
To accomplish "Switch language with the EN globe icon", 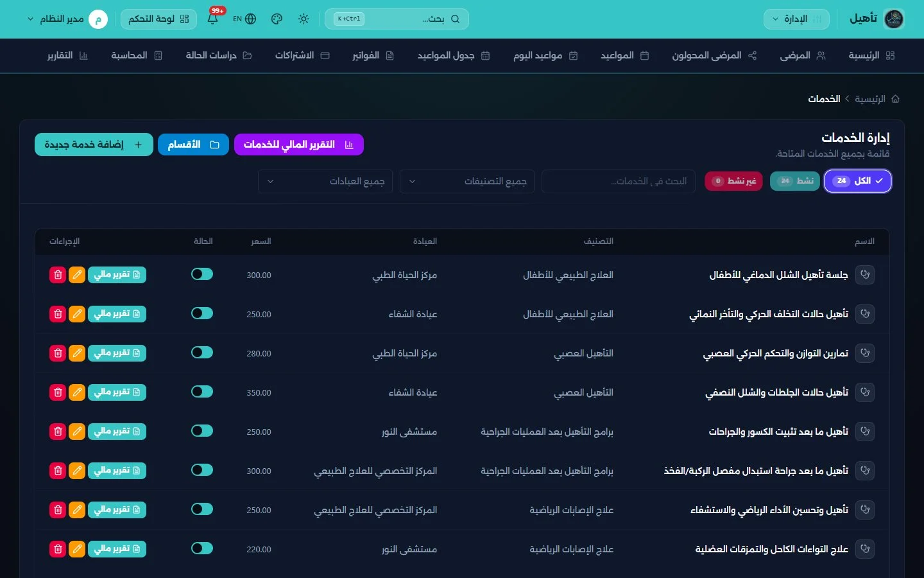I will (244, 19).
